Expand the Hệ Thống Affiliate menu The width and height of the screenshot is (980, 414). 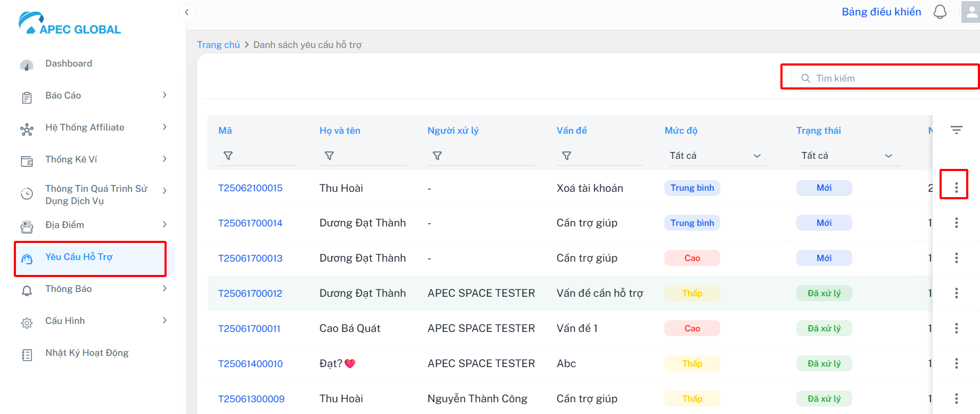click(x=93, y=127)
